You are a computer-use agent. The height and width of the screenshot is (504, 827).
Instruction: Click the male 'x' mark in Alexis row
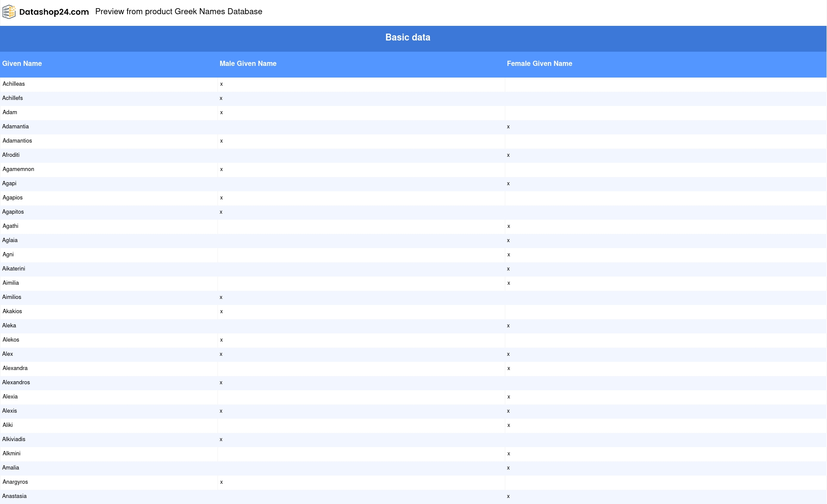(x=221, y=411)
